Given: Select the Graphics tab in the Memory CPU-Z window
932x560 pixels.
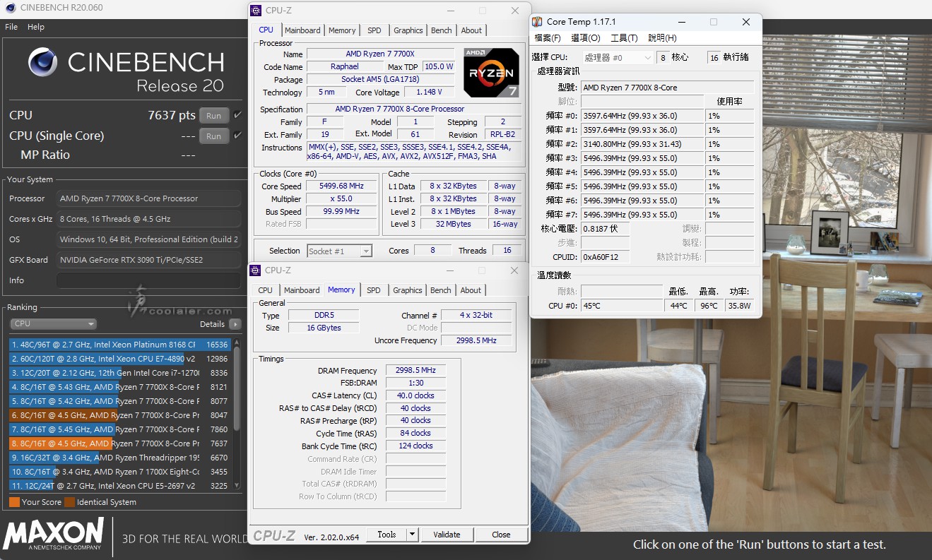Looking at the screenshot, I should coord(407,290).
